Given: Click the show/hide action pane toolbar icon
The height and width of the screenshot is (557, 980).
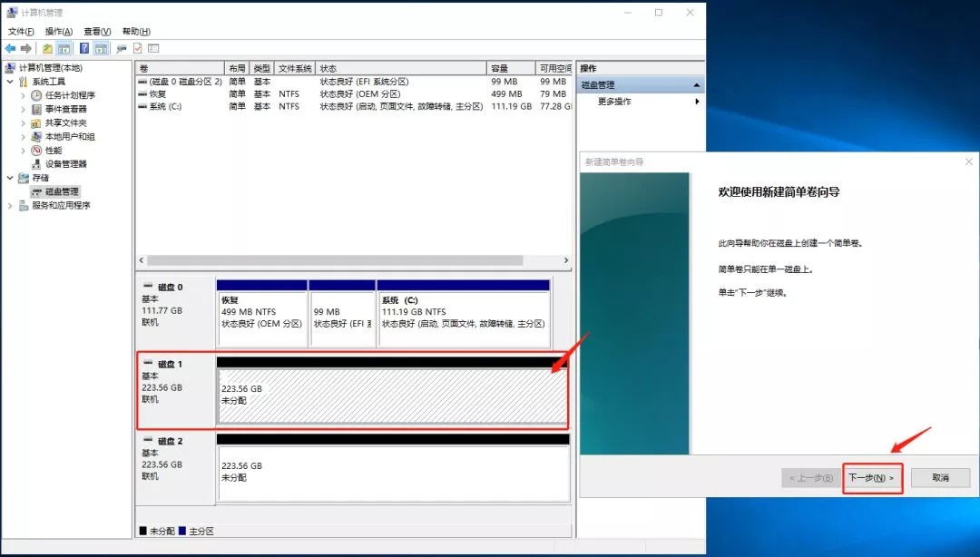Looking at the screenshot, I should click(100, 48).
